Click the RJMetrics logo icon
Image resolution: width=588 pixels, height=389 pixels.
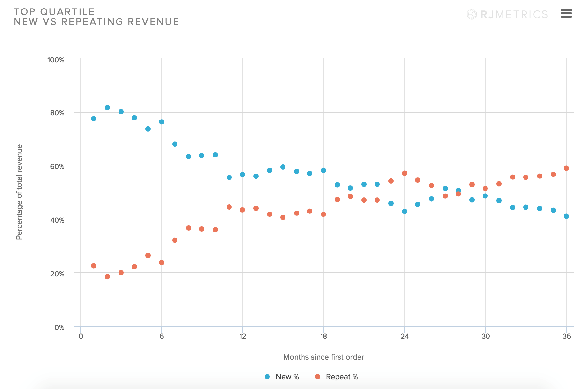point(471,14)
